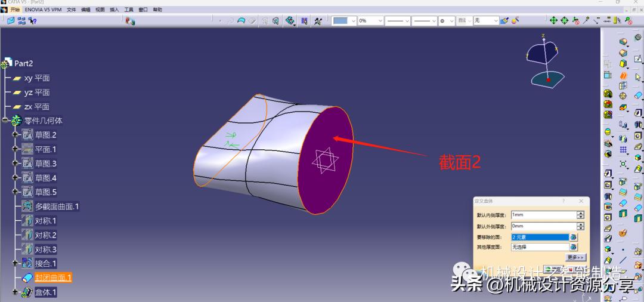Open the 编辑 menu
644x302 pixels.
coord(86,10)
